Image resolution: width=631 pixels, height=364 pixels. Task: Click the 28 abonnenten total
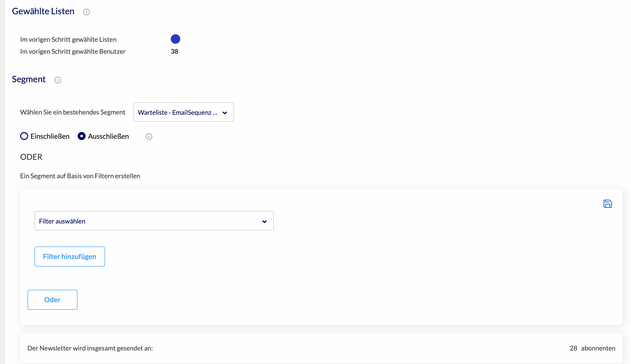pyautogui.click(x=592, y=348)
